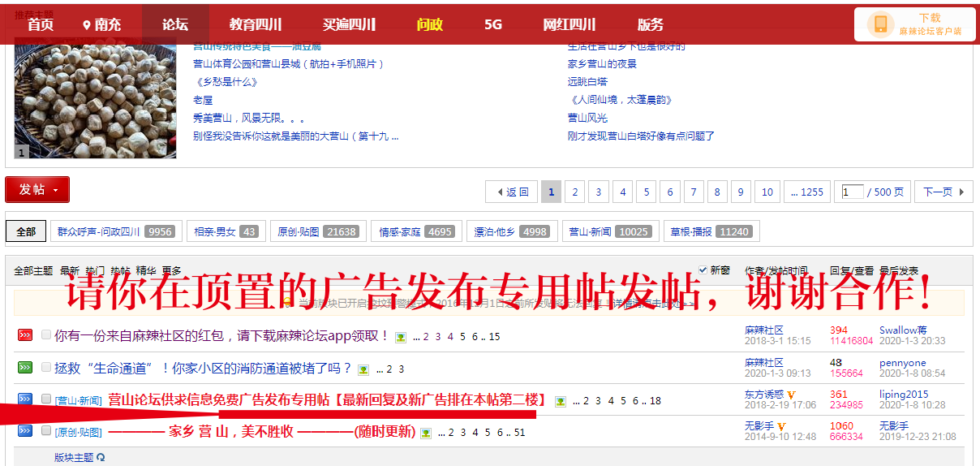This screenshot has height=466, width=980.
Task: Click the blue thread icon beside 家乡营山 post
Action: [25, 430]
